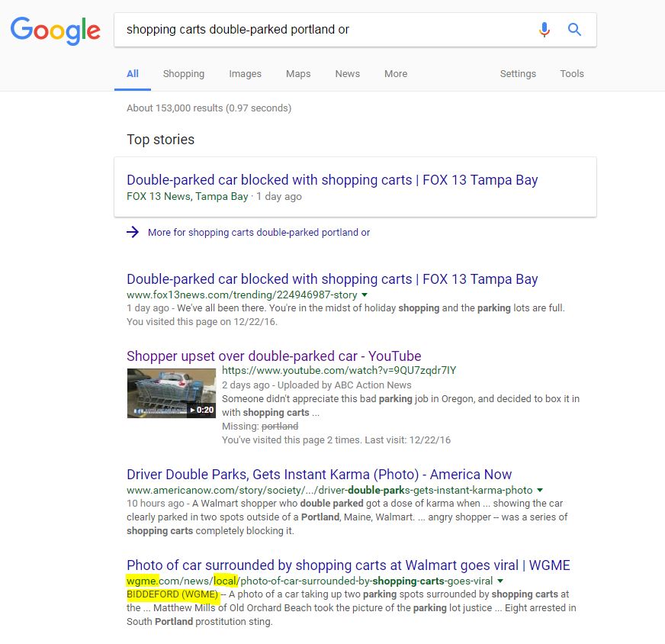
Task: Click the YouTube video thumbnail with carts
Action: coord(172,393)
